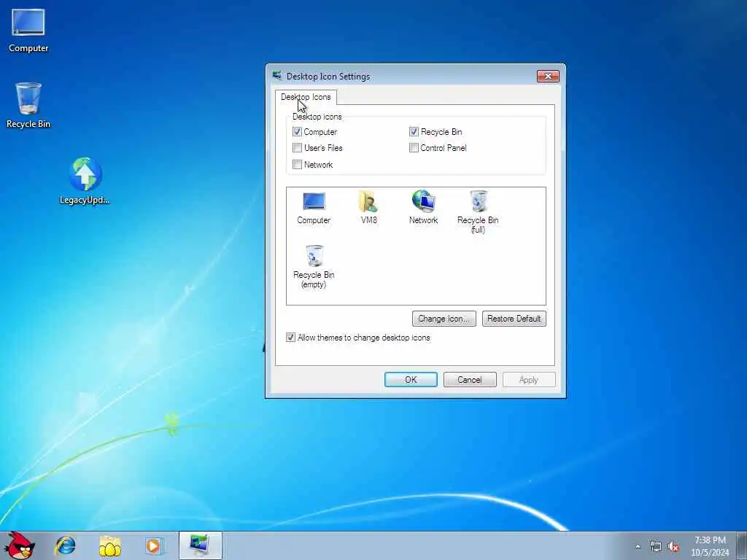Click the Recycle Bin shortcut on the desktop

28,105
